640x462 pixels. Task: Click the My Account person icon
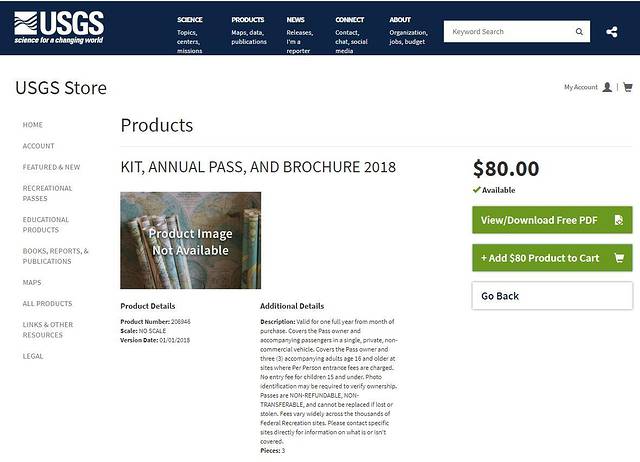[607, 87]
